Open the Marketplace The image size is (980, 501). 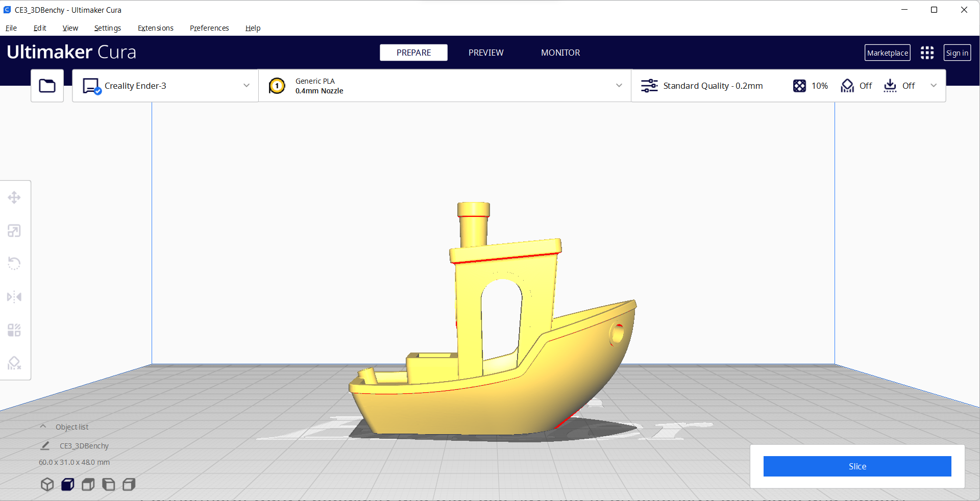887,53
